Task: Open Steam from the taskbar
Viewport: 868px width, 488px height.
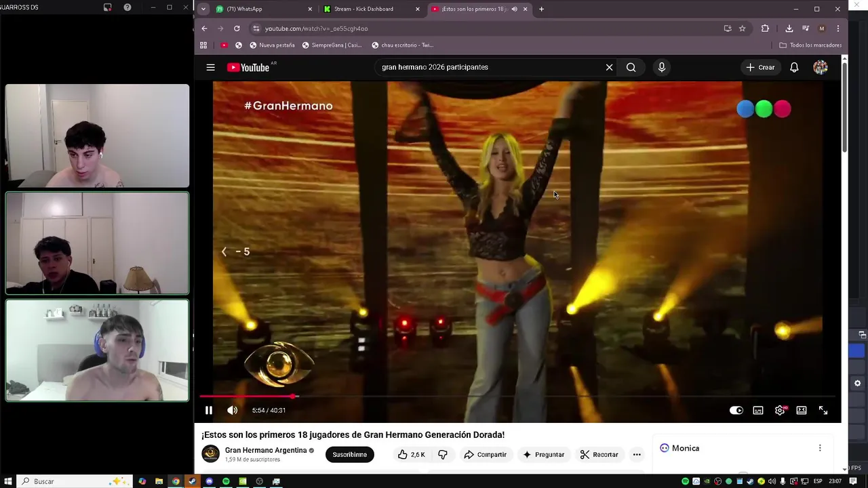Action: 193,481
